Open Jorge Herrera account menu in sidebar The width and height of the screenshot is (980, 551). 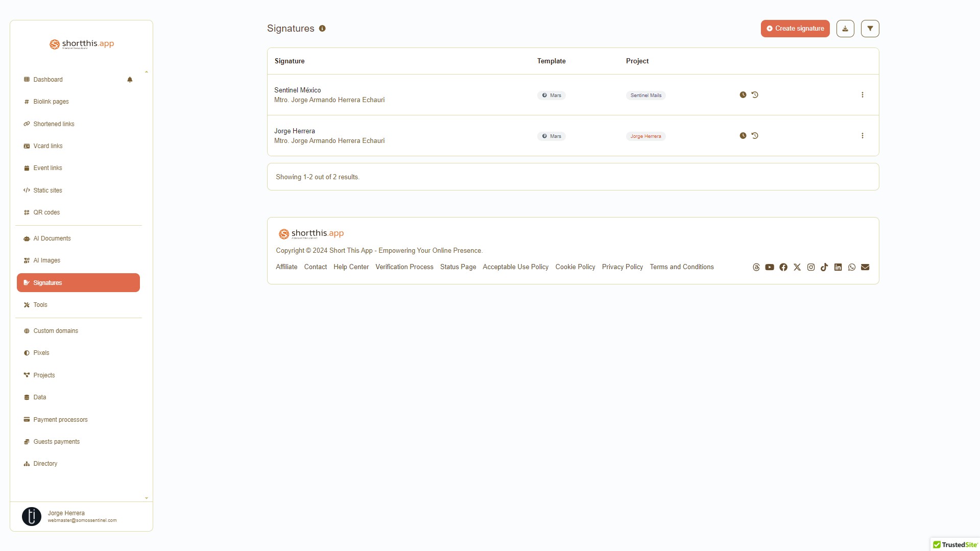82,516
